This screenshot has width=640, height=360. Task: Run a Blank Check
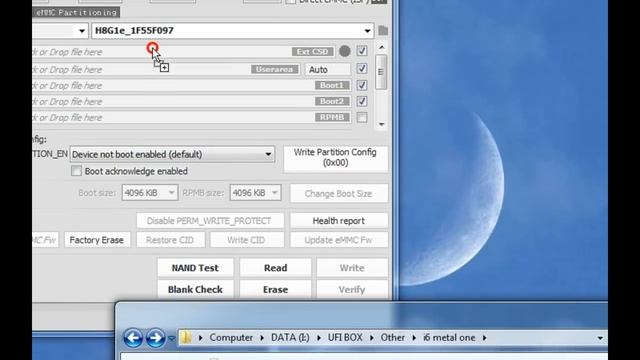(x=195, y=289)
